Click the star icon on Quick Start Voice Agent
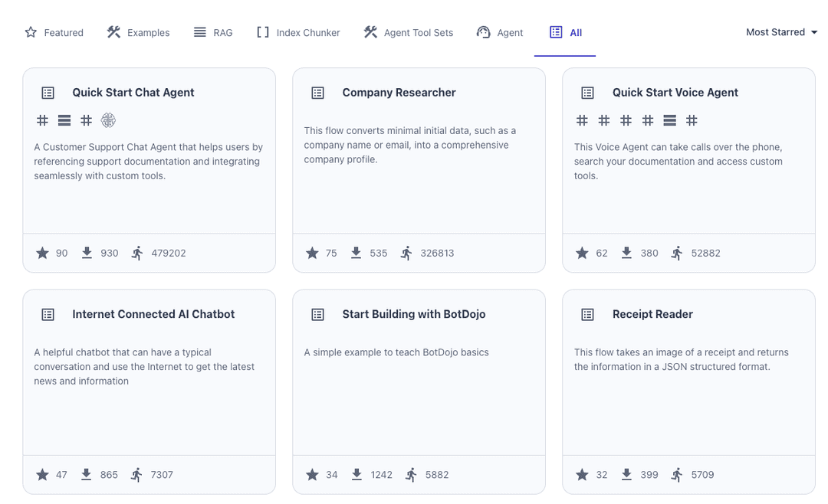This screenshot has width=828, height=504. point(582,253)
